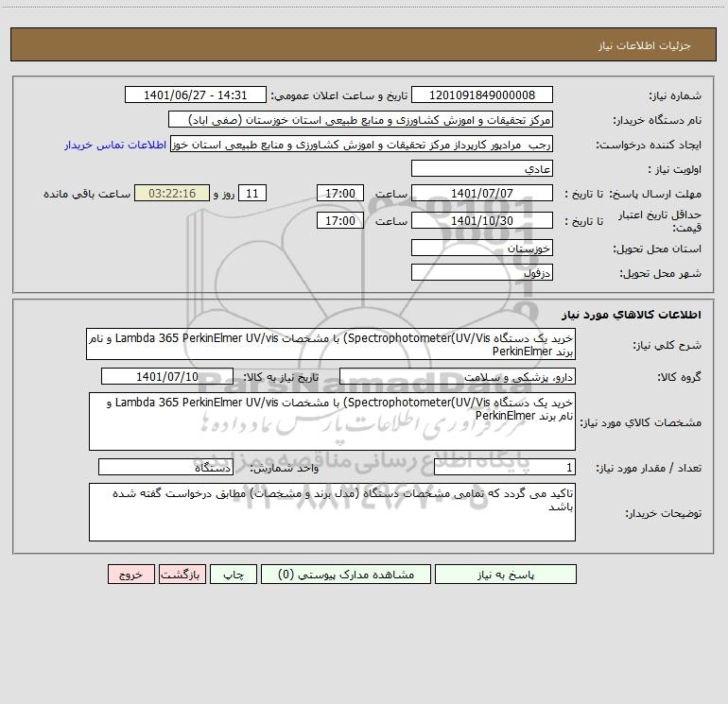Click the مشخصات کالای مورد نیاز label
Viewport: 728px width, 704px height.
pos(642,422)
